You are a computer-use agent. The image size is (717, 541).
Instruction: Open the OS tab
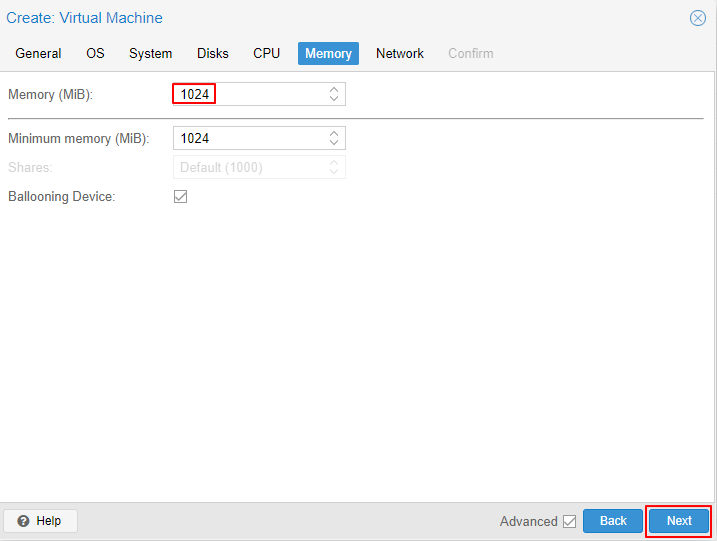tap(95, 54)
